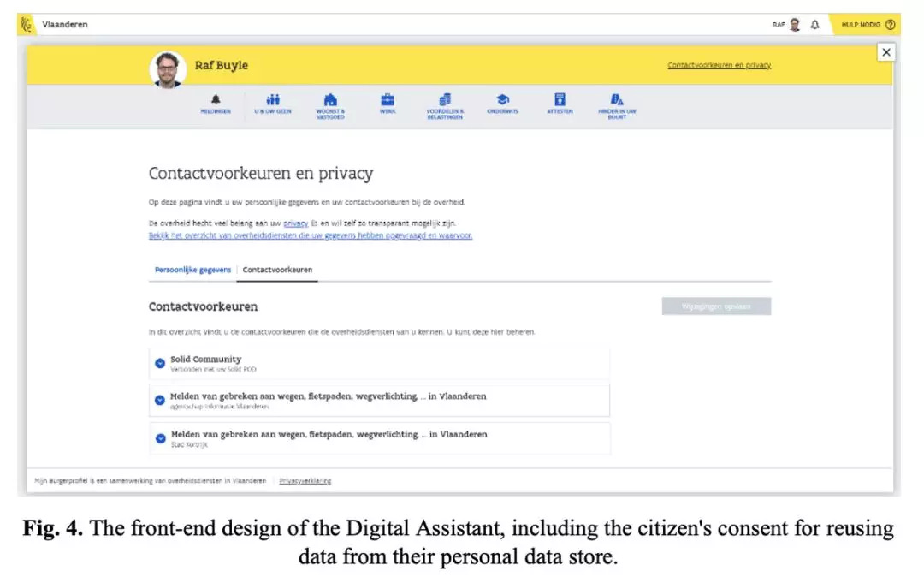This screenshot has width=924, height=583.
Task: Switch to Persoonlijke gegevens tab
Action: (x=192, y=270)
